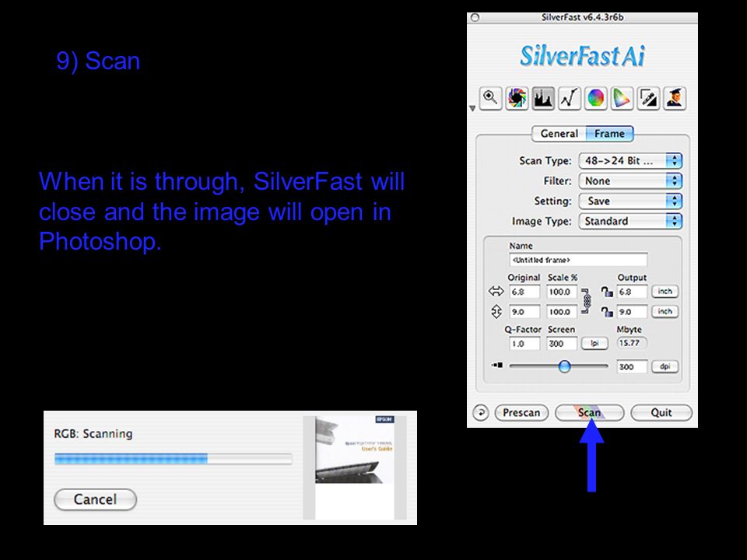Click the vertical height arrow icon
747x560 pixels.
coord(496,311)
